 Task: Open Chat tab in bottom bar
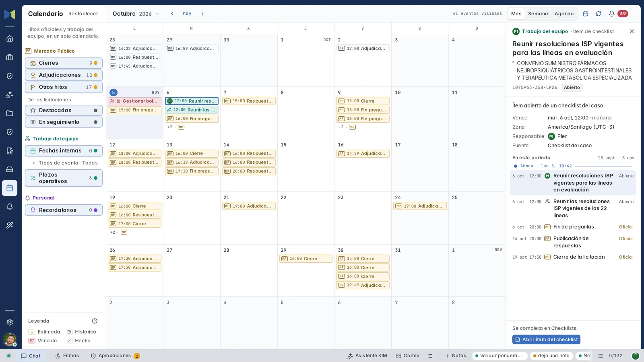click(31, 356)
